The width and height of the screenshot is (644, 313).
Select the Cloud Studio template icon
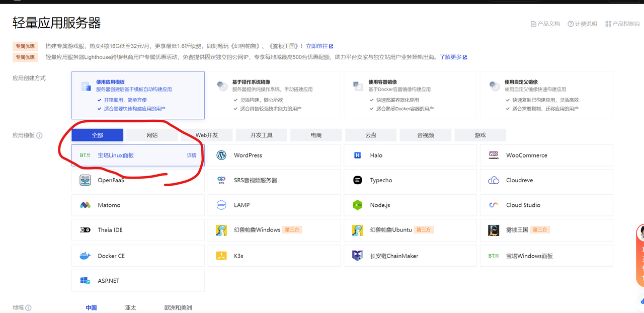pyautogui.click(x=494, y=205)
